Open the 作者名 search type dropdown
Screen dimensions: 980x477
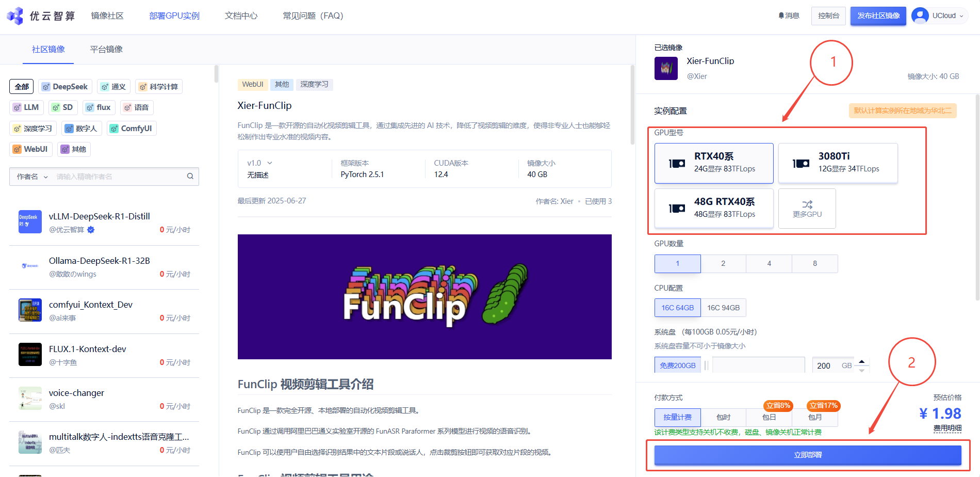click(32, 177)
